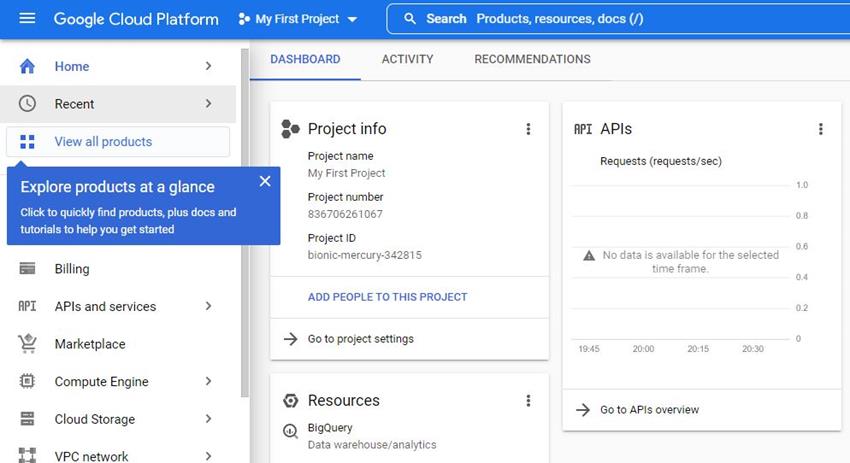Screen dimensions: 850x463
Task: Click the View all products grid icon
Action: pos(27,142)
